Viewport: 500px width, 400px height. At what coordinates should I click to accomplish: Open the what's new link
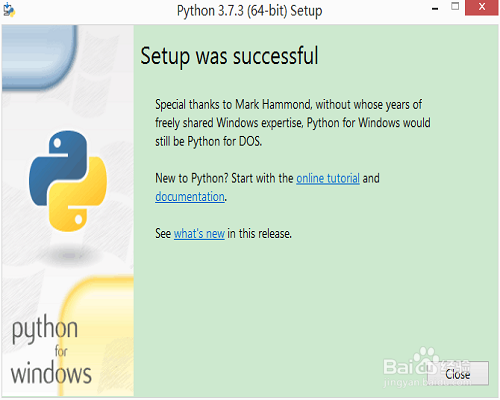[x=199, y=234]
